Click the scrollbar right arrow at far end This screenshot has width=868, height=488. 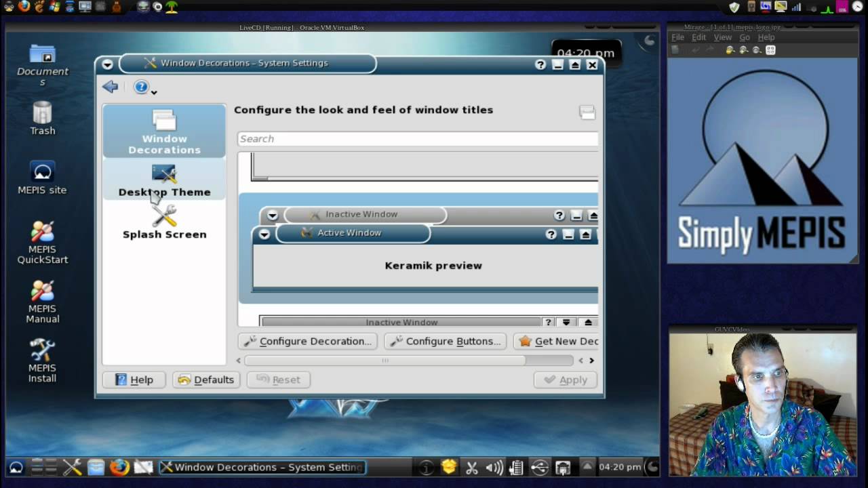coord(591,361)
